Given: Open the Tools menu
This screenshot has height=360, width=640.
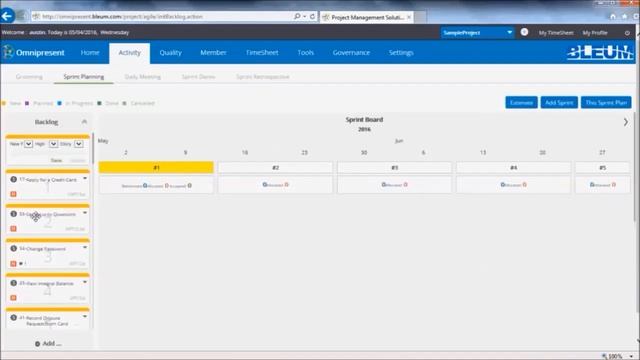Looking at the screenshot, I should pyautogui.click(x=305, y=53).
